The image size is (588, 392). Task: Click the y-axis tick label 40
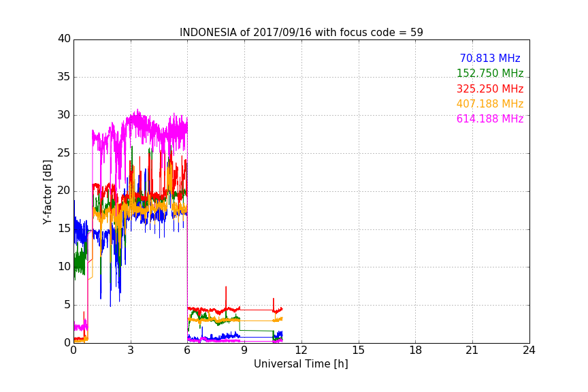tap(64, 39)
